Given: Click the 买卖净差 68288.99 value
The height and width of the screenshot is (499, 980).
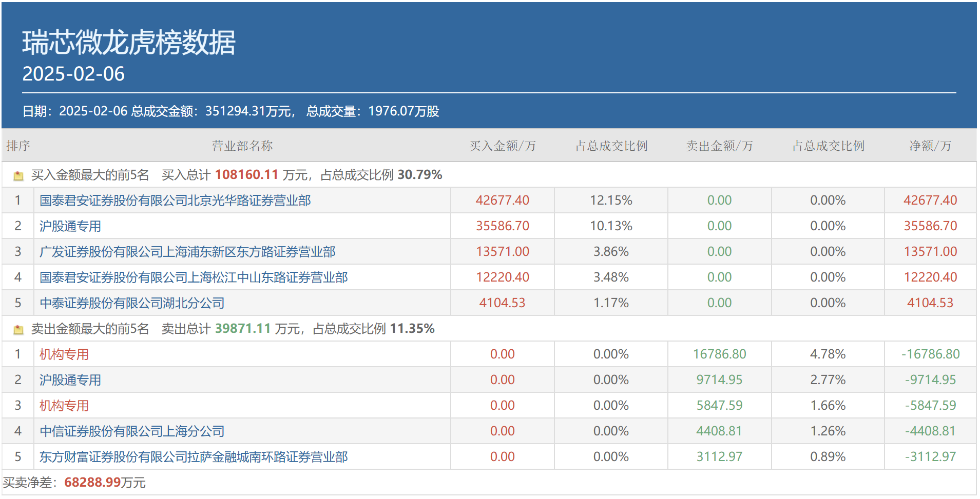Looking at the screenshot, I should 92,483.
